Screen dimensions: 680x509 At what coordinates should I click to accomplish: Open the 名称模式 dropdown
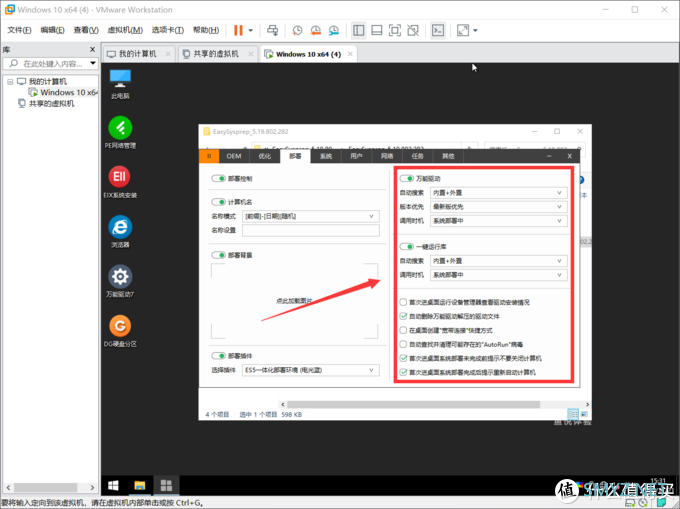(311, 216)
